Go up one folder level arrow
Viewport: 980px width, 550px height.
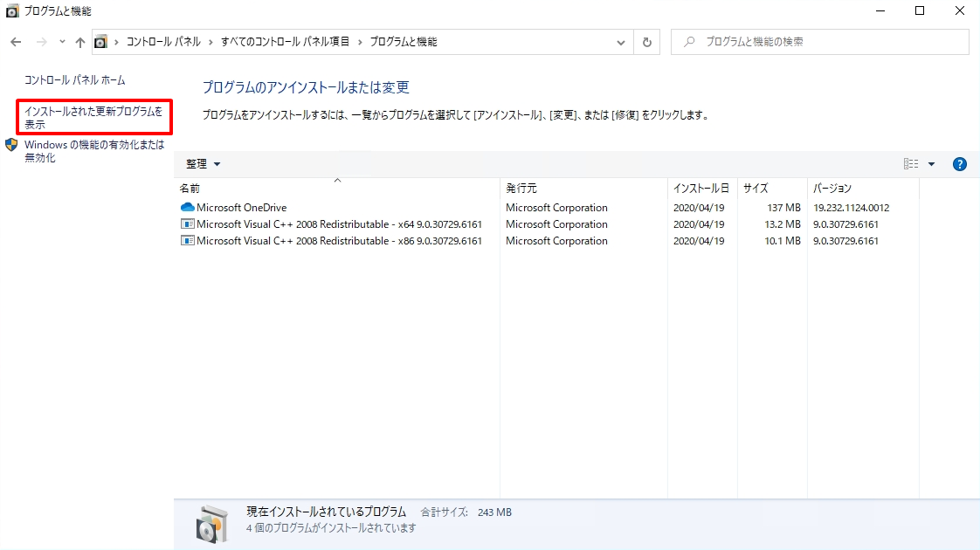pos(80,42)
